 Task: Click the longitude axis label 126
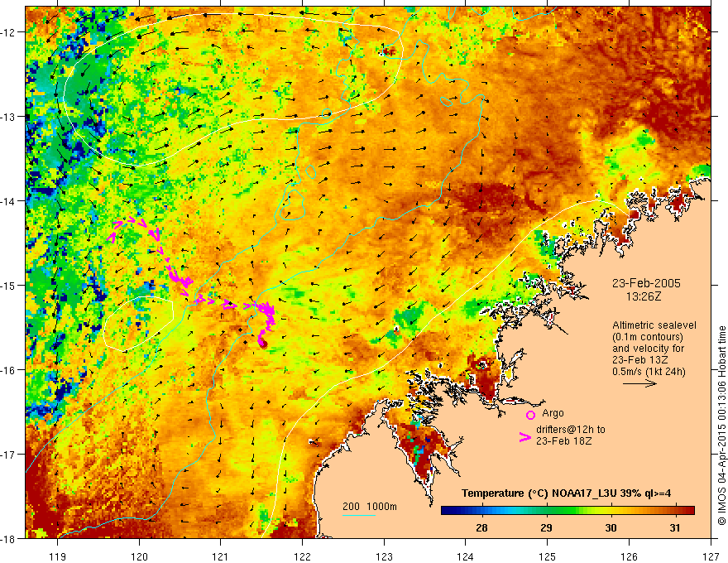(629, 556)
